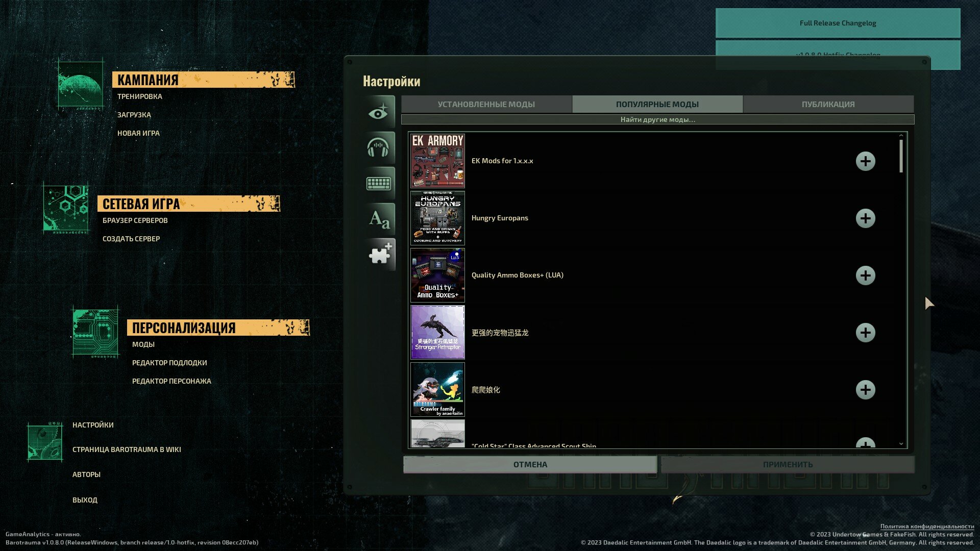Screen dimensions: 980x551
Task: Open graphics settings eye icon tab
Action: [x=379, y=112]
